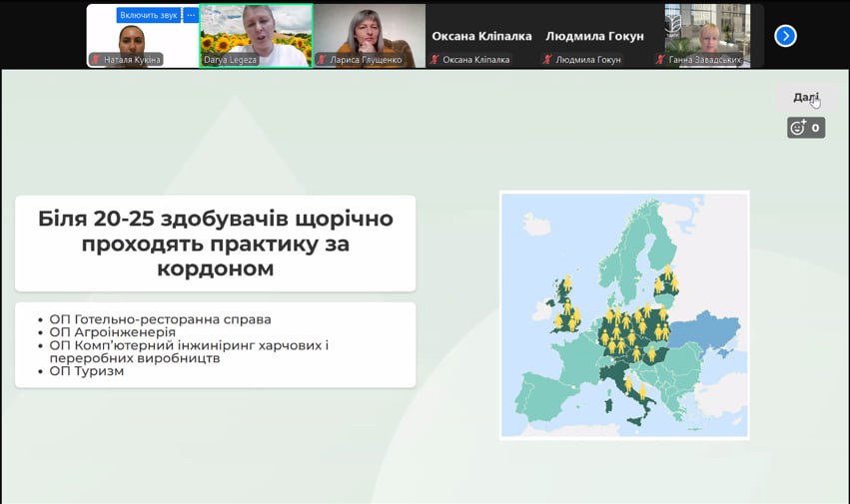
Task: Click the 'ОП Готельно-ресторанна справа' list item
Action: point(160,319)
